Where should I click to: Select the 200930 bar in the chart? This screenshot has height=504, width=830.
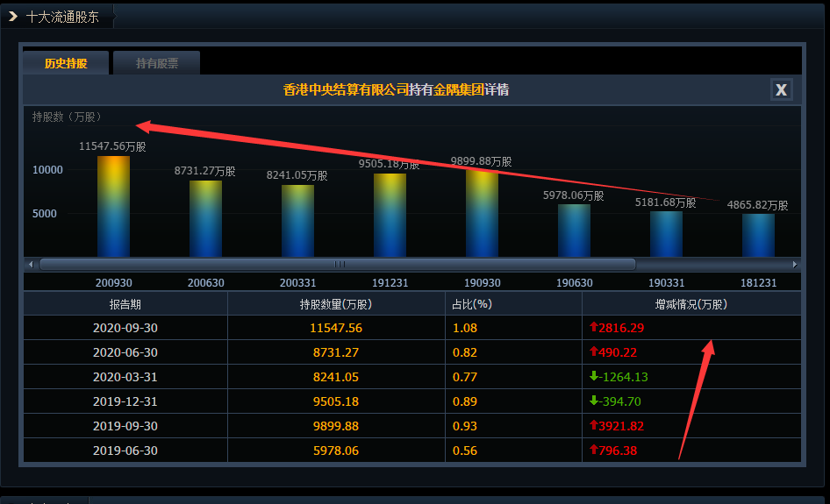tap(113, 206)
